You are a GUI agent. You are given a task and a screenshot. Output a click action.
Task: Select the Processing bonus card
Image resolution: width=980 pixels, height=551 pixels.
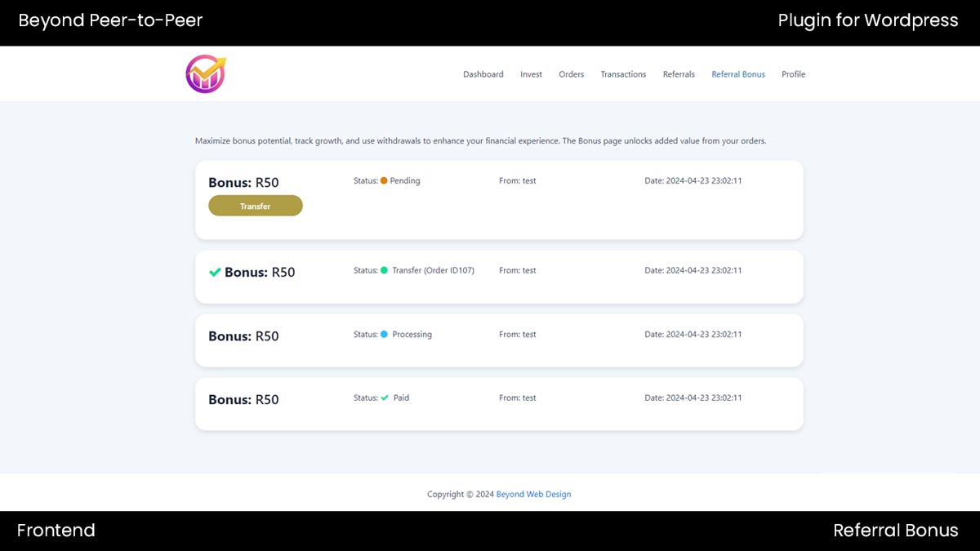click(498, 340)
